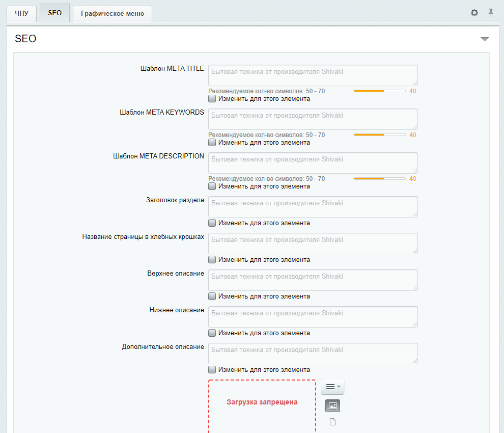Tick checkbox under Дополнительное описание

tap(212, 370)
